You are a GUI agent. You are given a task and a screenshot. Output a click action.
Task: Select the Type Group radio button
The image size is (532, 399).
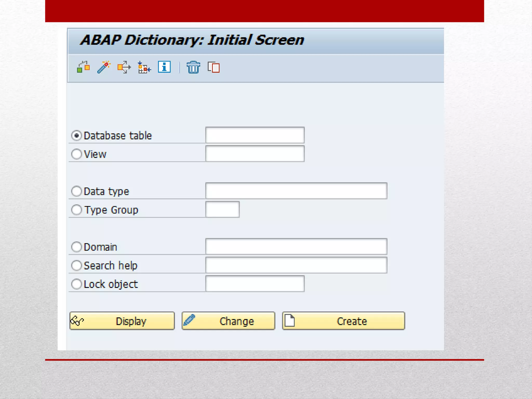point(77,210)
